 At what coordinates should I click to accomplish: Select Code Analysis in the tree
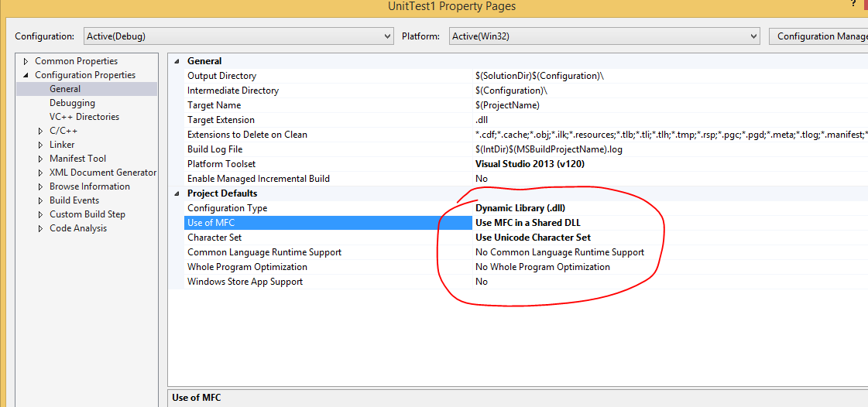[x=78, y=228]
